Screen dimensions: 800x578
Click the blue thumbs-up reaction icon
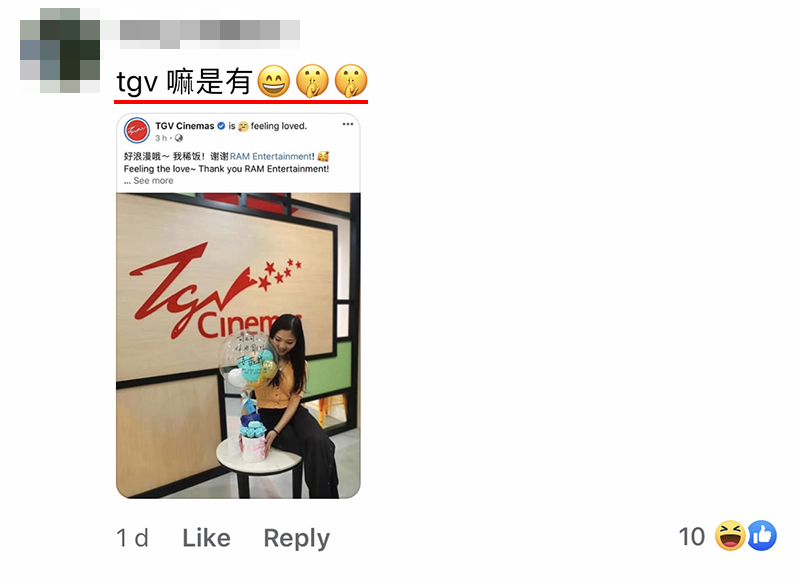762,536
